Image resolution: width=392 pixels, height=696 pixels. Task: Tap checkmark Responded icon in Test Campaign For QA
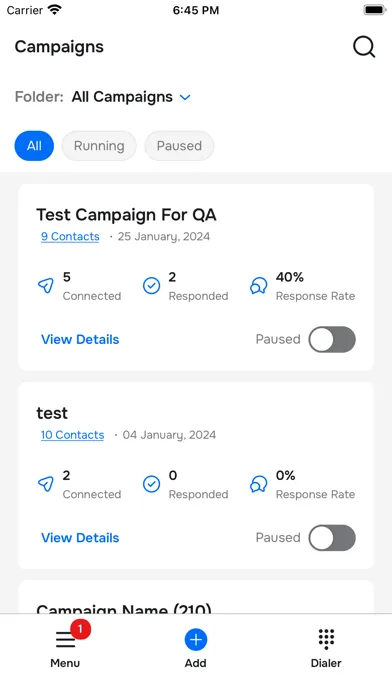[x=151, y=286]
